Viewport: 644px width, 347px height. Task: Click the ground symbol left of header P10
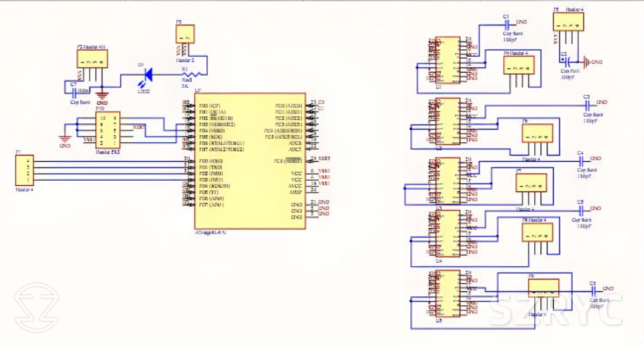click(64, 138)
